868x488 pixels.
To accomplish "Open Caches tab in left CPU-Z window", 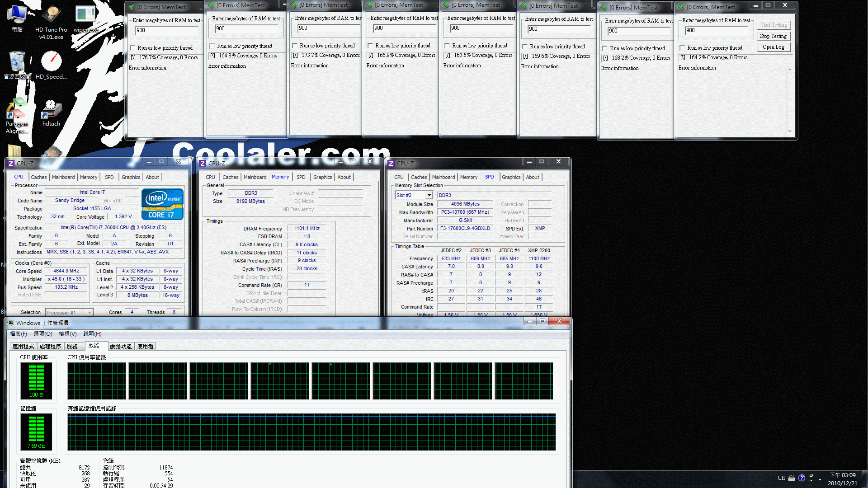I will pos(39,177).
